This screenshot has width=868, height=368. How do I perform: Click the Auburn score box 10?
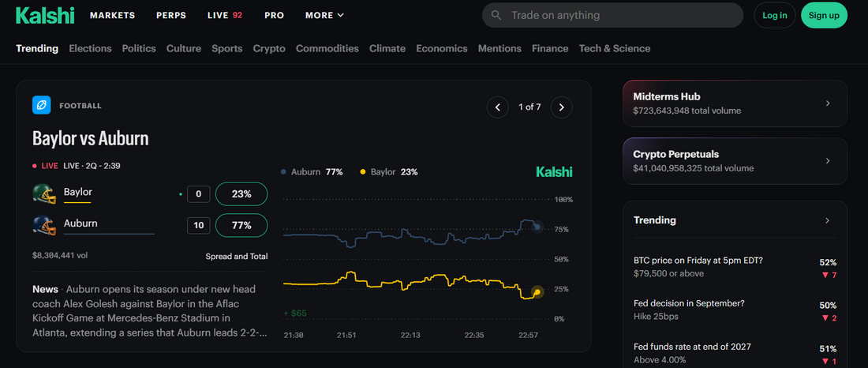point(198,226)
